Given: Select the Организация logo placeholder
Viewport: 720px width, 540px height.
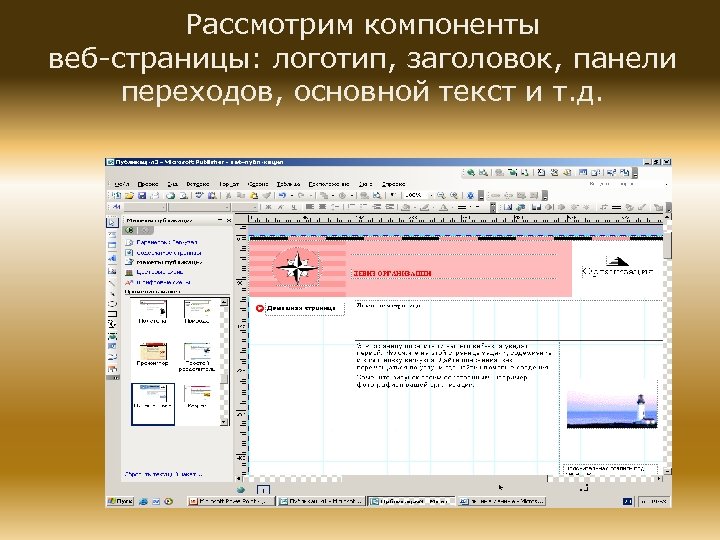Looking at the screenshot, I should pos(618,267).
